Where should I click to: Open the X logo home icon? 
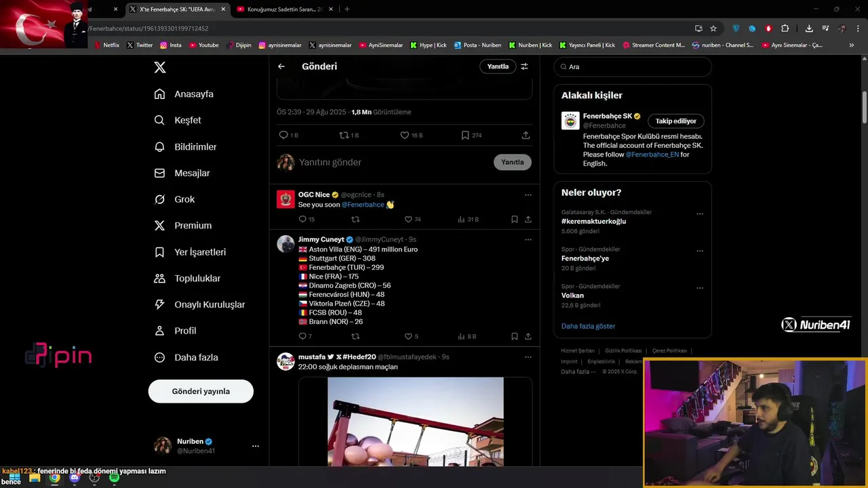(160, 67)
